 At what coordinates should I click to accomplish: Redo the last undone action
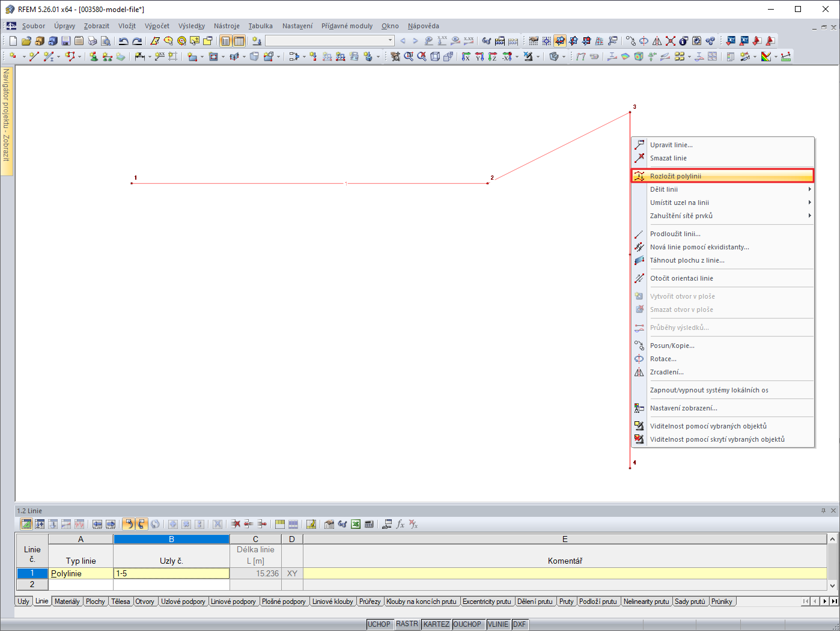coord(137,41)
